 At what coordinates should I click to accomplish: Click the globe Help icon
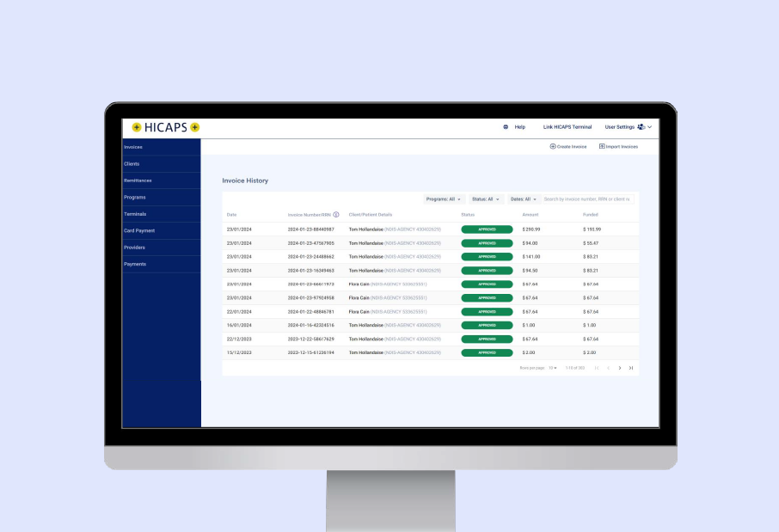[x=506, y=127]
